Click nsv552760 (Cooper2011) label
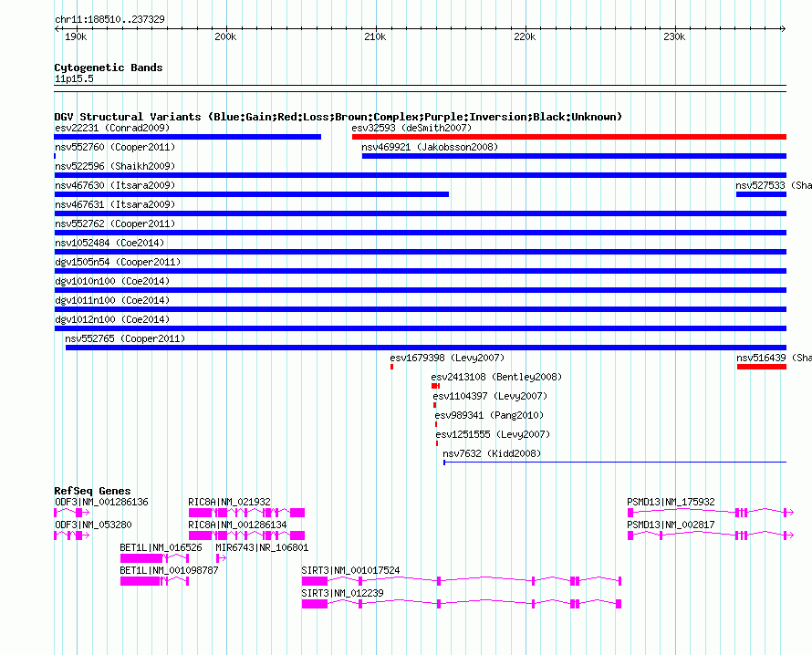Screen dimensions: 812x655 (x=115, y=147)
